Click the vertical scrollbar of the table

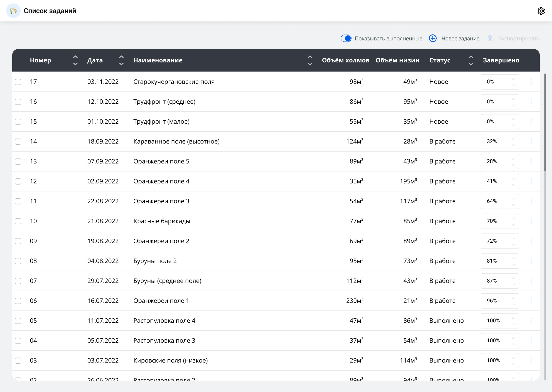click(545, 122)
